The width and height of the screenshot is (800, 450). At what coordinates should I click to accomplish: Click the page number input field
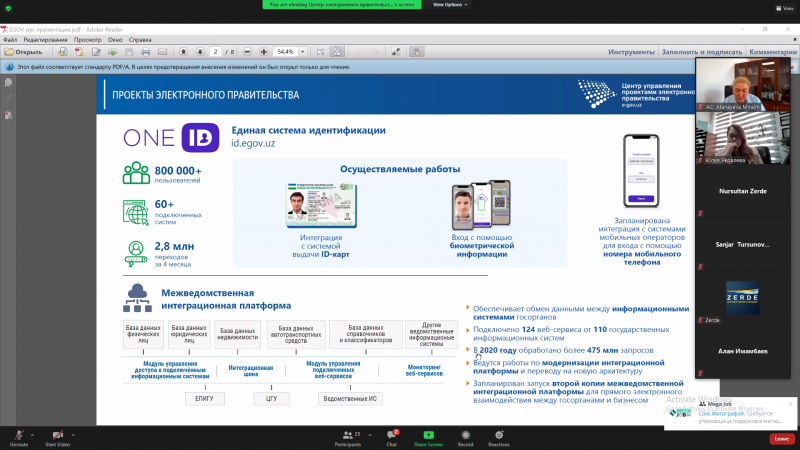tap(216, 52)
